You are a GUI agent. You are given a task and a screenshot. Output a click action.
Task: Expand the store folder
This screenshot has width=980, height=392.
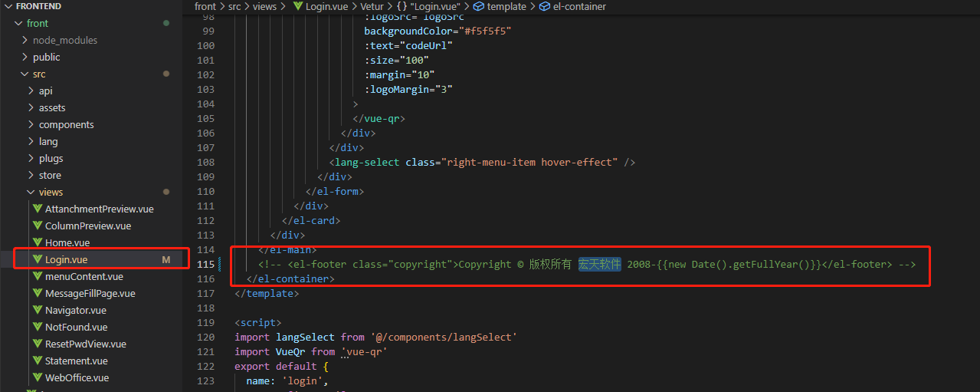pyautogui.click(x=31, y=175)
